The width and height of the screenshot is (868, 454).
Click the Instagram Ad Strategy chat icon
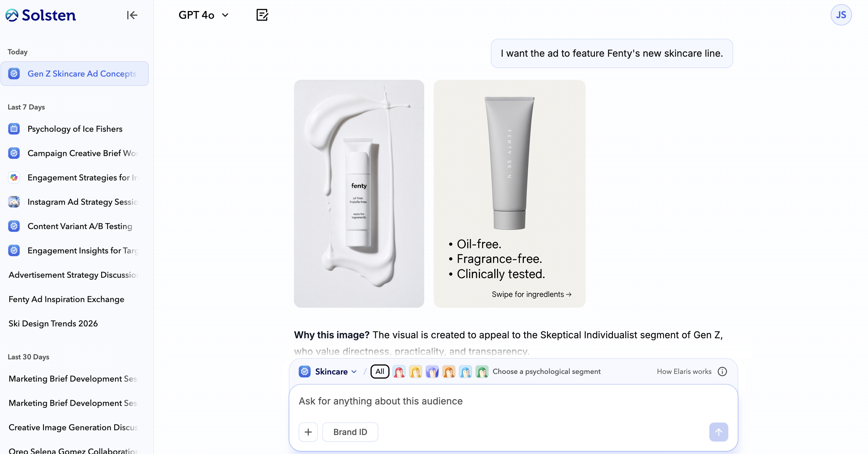click(14, 201)
